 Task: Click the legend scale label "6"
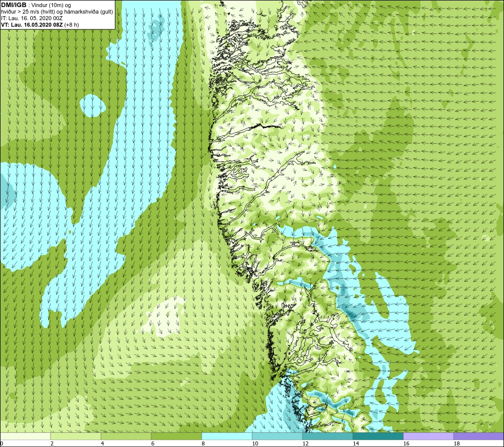pos(153,444)
